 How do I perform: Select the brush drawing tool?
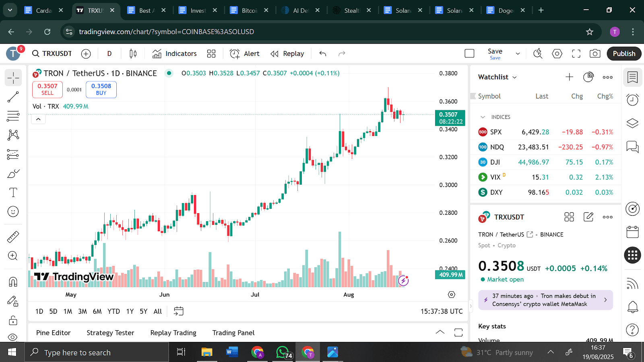pos(13,173)
